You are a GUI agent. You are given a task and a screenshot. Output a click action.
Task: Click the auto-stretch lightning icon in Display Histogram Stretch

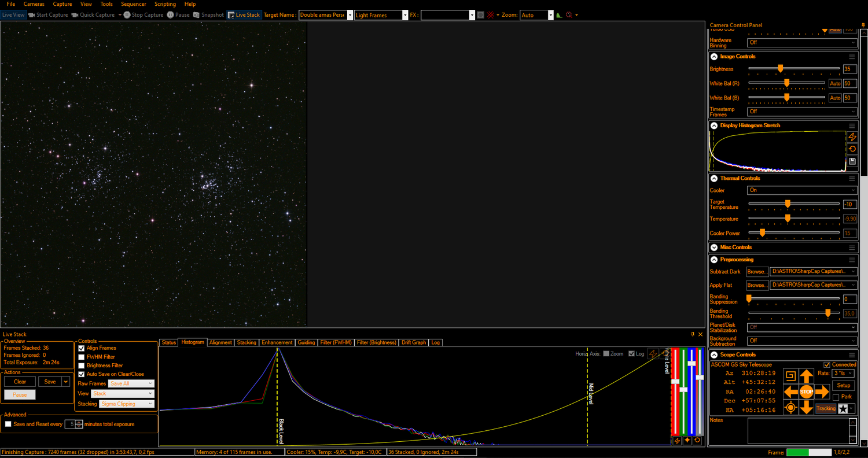tap(852, 137)
